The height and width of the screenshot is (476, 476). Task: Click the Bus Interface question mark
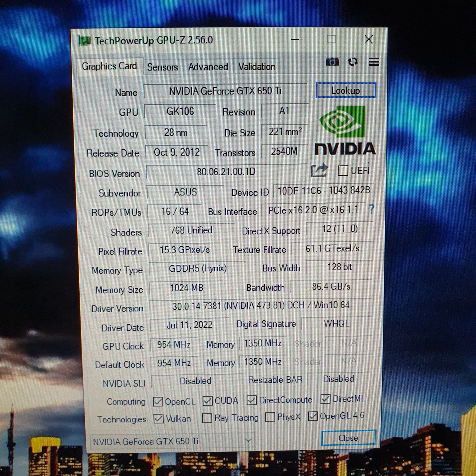[x=371, y=209]
